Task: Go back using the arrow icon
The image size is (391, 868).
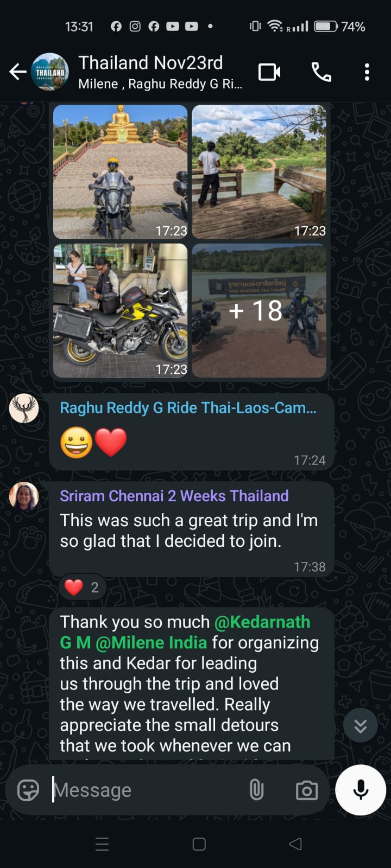Action: tap(18, 72)
